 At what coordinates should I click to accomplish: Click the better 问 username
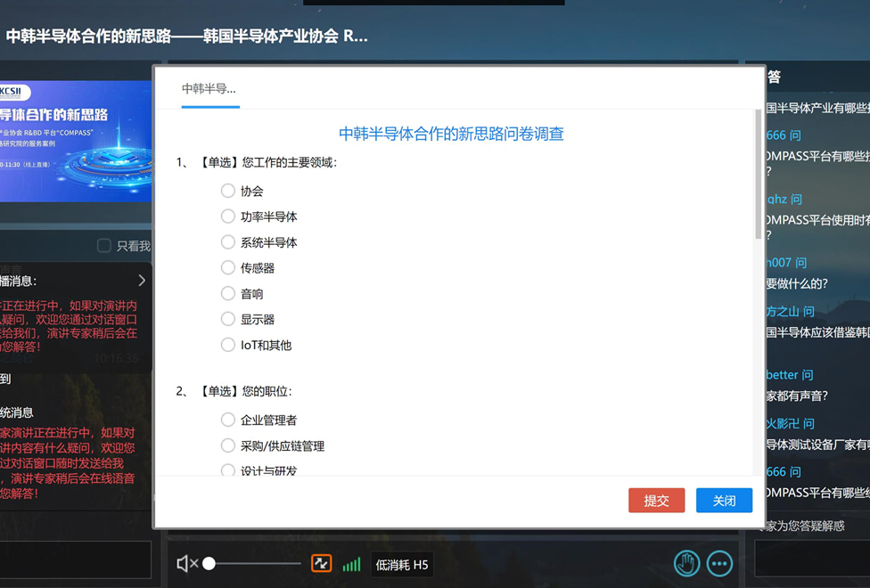pos(790,375)
